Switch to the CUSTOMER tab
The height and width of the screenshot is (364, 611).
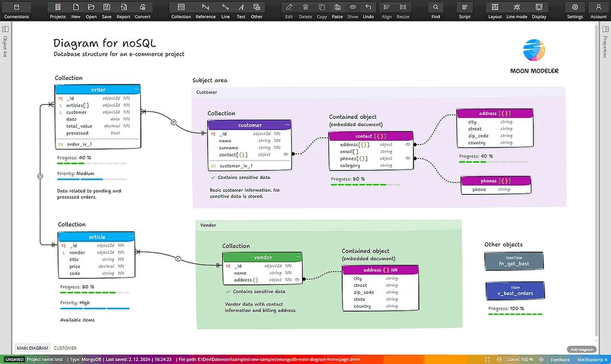click(65, 348)
